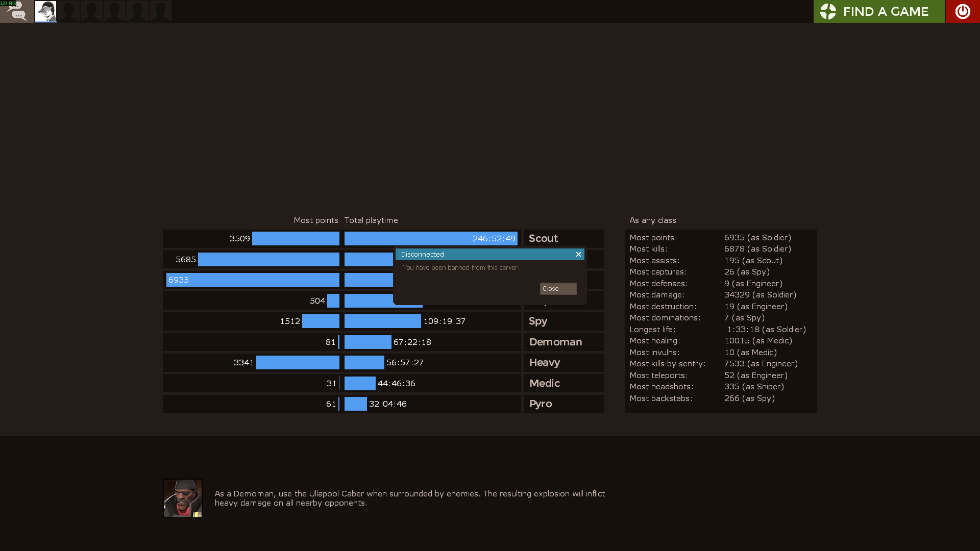Click the most points bar labeled 5685
This screenshot has height=551, width=980.
pyautogui.click(x=268, y=260)
